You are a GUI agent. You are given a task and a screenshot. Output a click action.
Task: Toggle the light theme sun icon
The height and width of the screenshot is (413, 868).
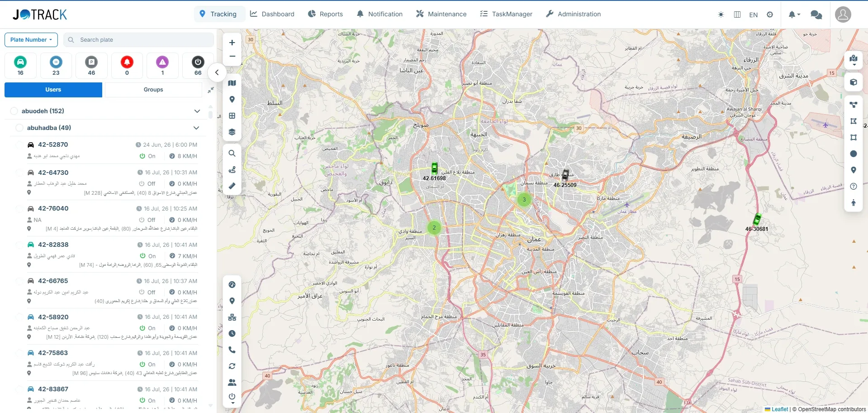point(721,14)
